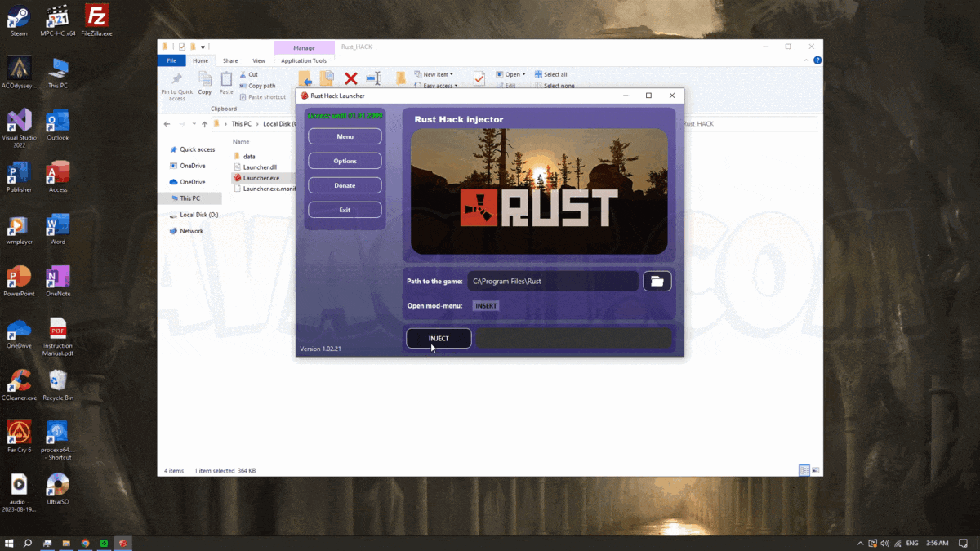Click the Path to the game input field
This screenshot has width=980, height=551.
553,281
